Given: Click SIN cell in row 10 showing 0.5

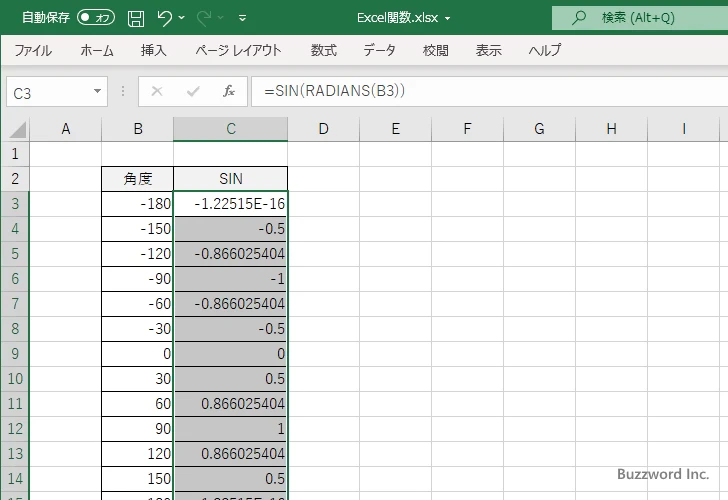Looking at the screenshot, I should click(x=230, y=379).
